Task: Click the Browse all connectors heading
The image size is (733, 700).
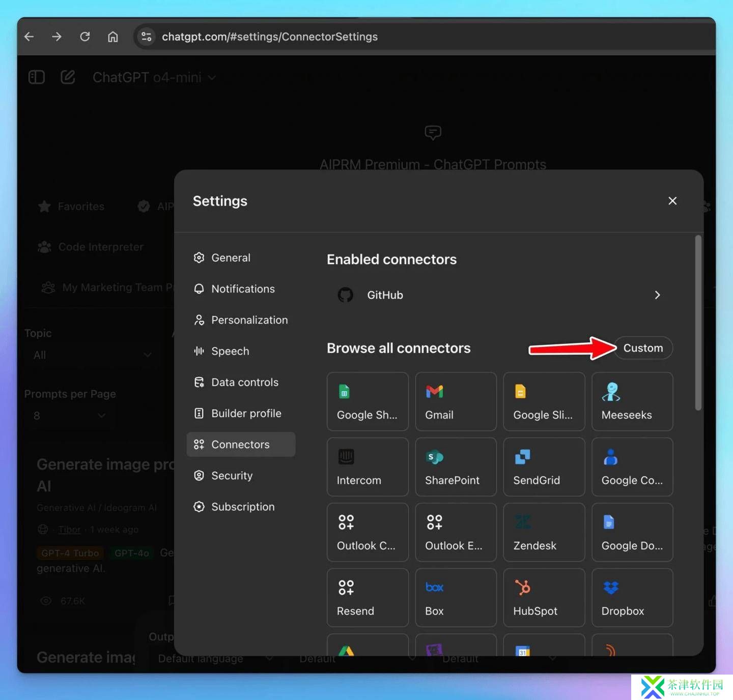Action: [x=399, y=348]
